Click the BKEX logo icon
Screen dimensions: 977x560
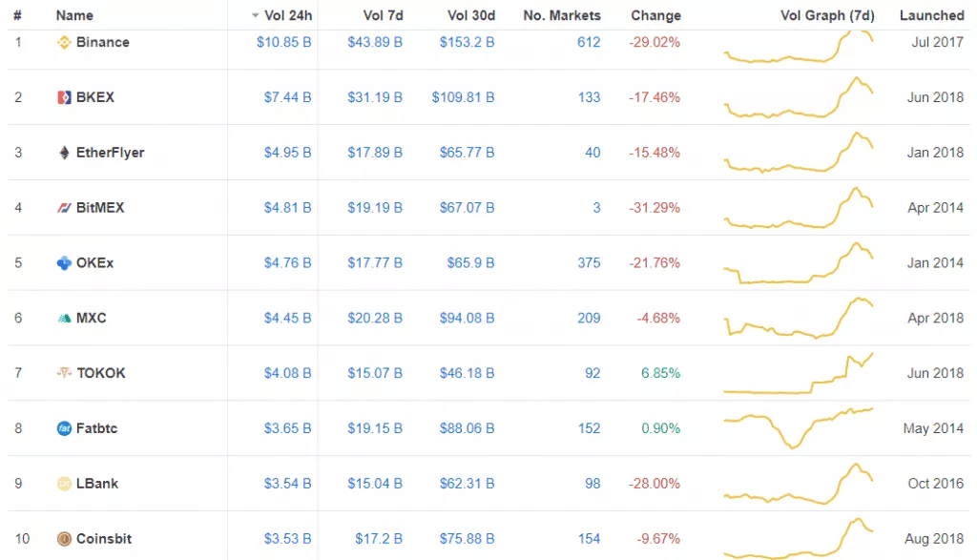click(65, 97)
